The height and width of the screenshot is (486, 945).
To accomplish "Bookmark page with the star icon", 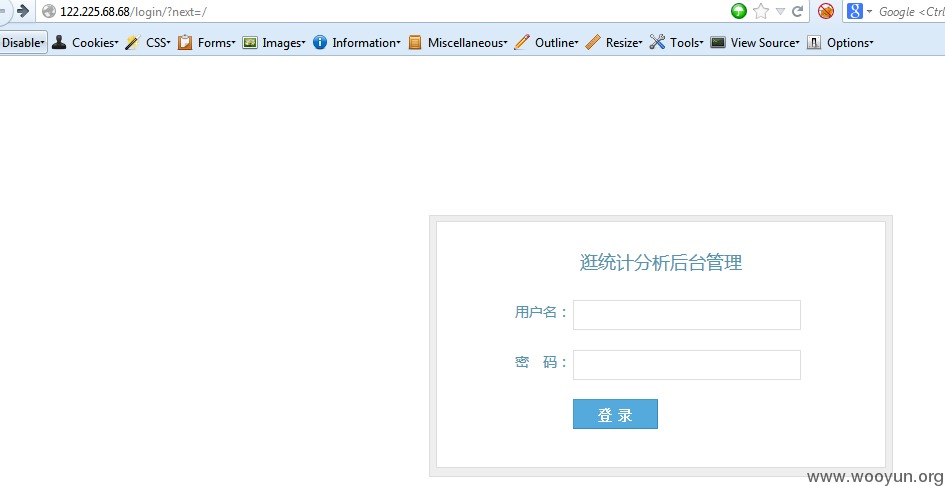I will (761, 11).
